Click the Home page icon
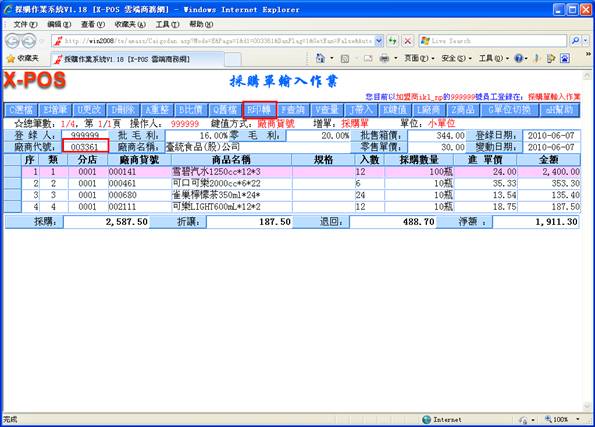The width and height of the screenshot is (595, 427). click(320, 58)
